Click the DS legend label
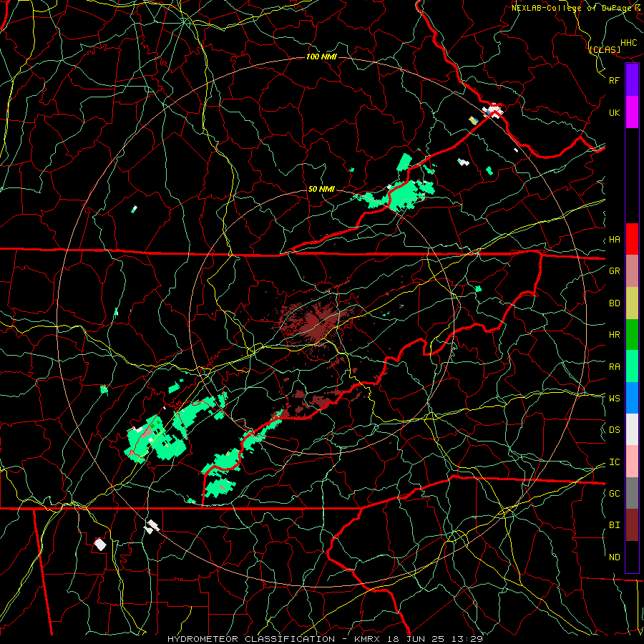This screenshot has height=644, width=644. click(x=614, y=430)
